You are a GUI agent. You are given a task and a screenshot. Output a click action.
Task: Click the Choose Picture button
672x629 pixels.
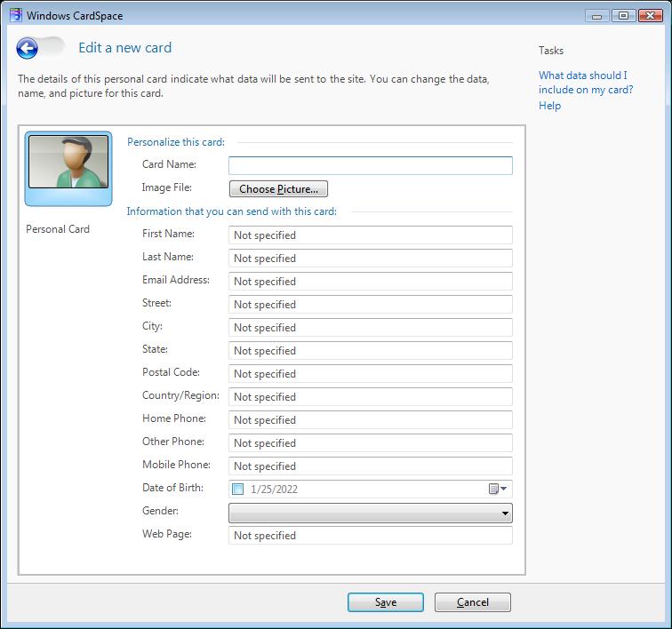[x=278, y=189]
